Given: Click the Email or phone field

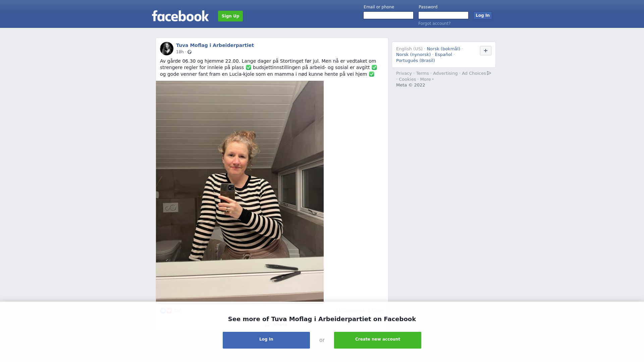Looking at the screenshot, I should 388,15.
